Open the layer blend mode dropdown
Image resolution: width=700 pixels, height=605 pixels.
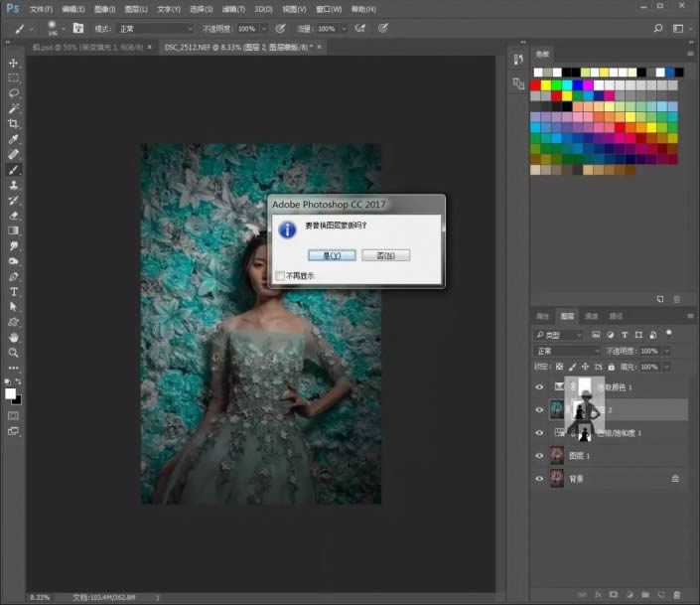point(564,351)
